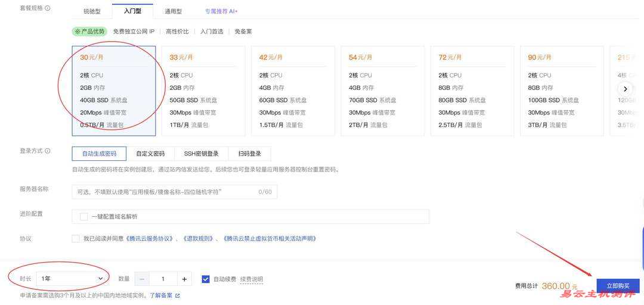This screenshot has height=305, width=644.
Task: Choose the 33元/月 plan card
Action: (x=203, y=91)
